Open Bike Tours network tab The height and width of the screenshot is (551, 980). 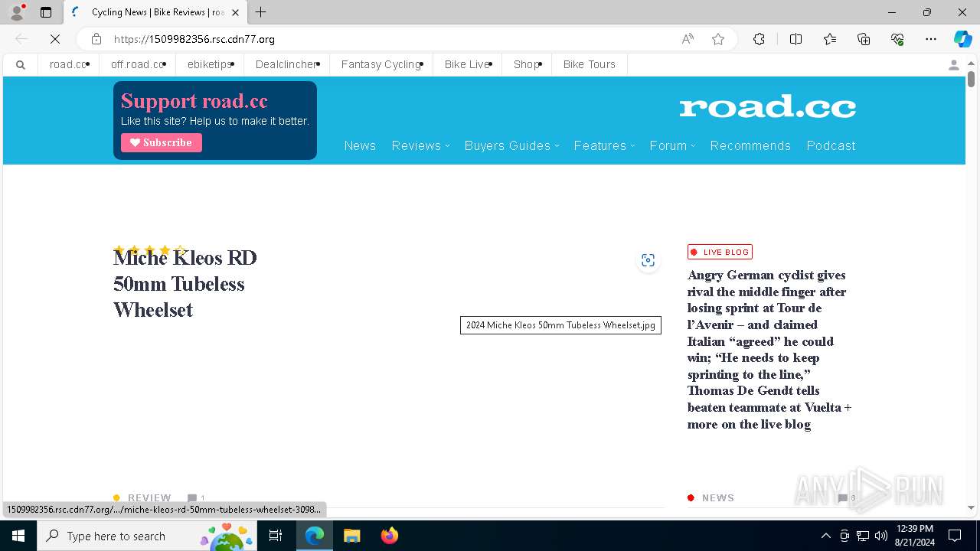tap(589, 65)
